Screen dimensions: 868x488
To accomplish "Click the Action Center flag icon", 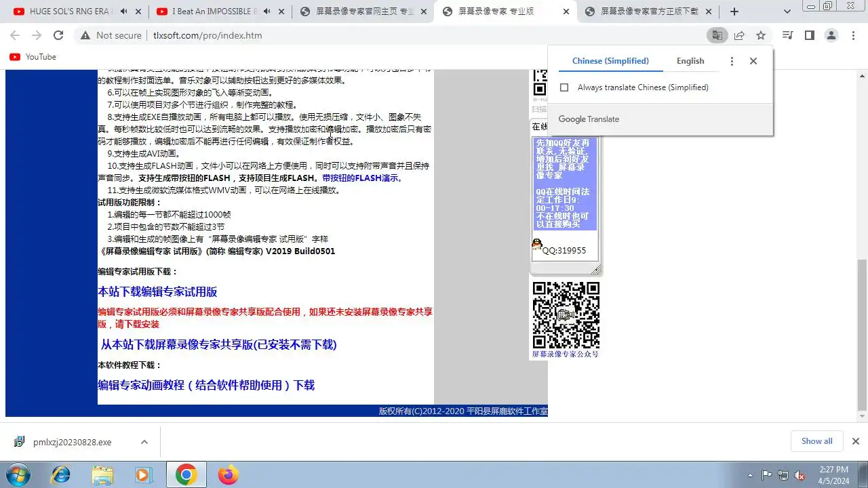I will click(767, 475).
